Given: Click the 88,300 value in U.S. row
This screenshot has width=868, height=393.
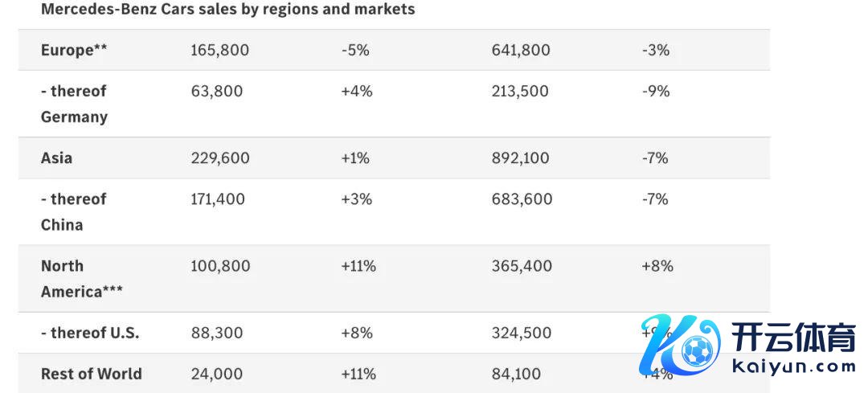Looking at the screenshot, I should point(217,333).
